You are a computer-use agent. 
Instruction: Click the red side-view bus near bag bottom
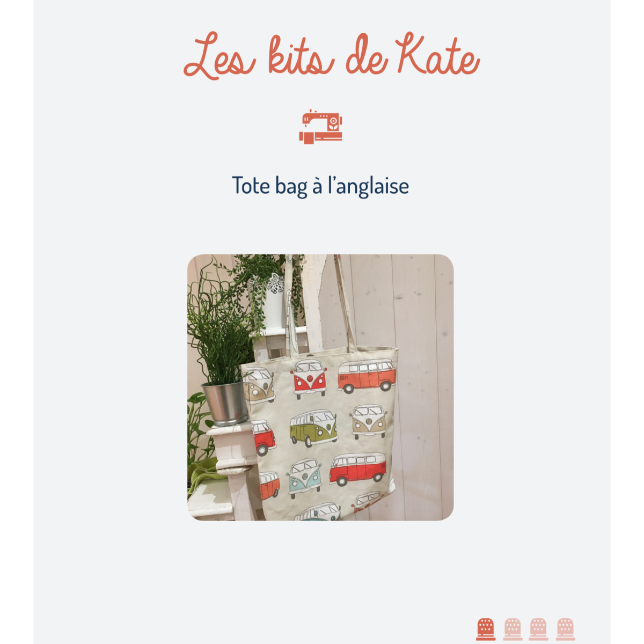[357, 469]
